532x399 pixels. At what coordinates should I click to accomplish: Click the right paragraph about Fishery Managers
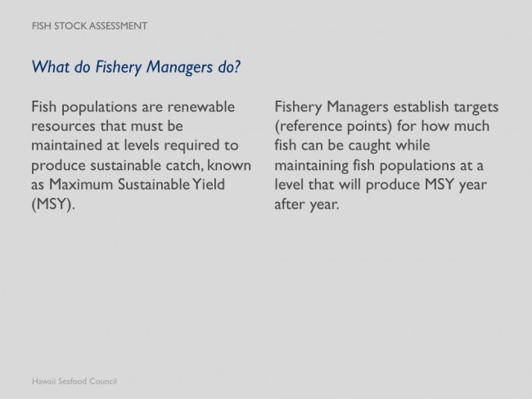point(386,155)
